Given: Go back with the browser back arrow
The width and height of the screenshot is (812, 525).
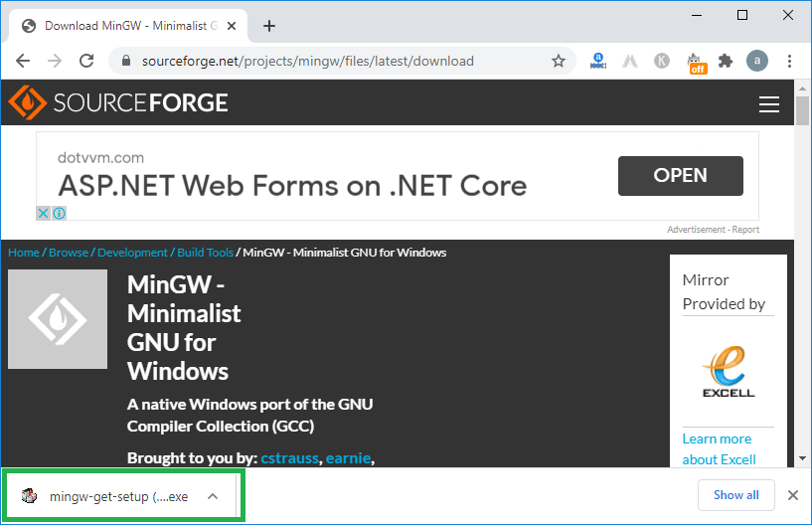Looking at the screenshot, I should (23, 62).
